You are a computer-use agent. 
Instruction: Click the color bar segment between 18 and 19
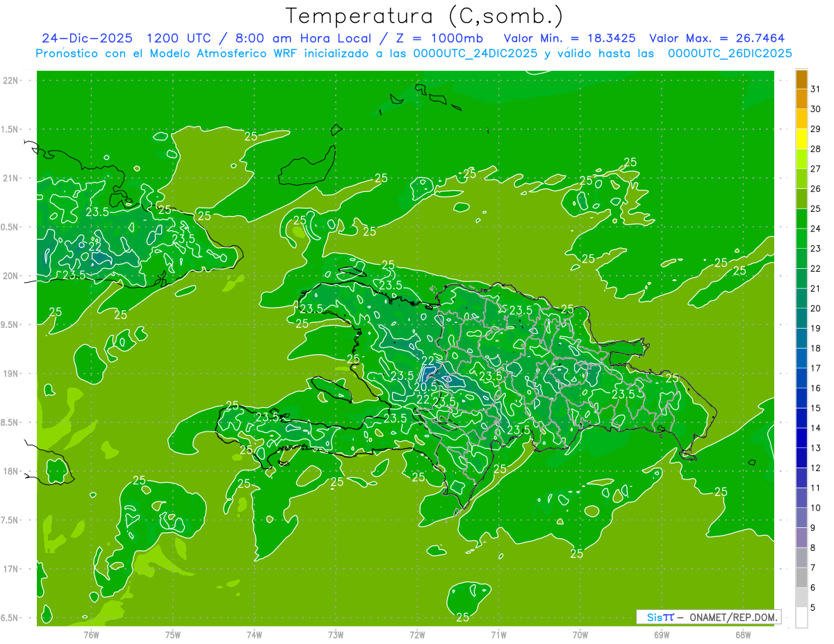(801, 338)
